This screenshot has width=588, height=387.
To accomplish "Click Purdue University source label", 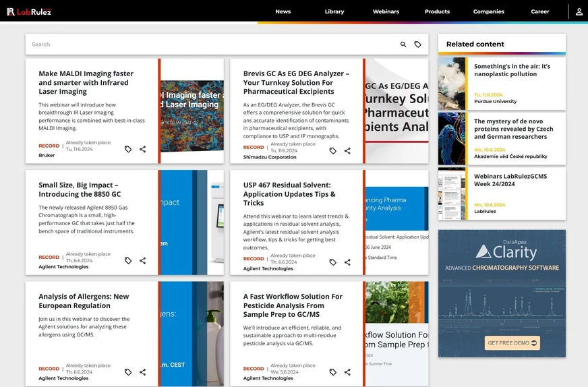I will (x=495, y=101).
